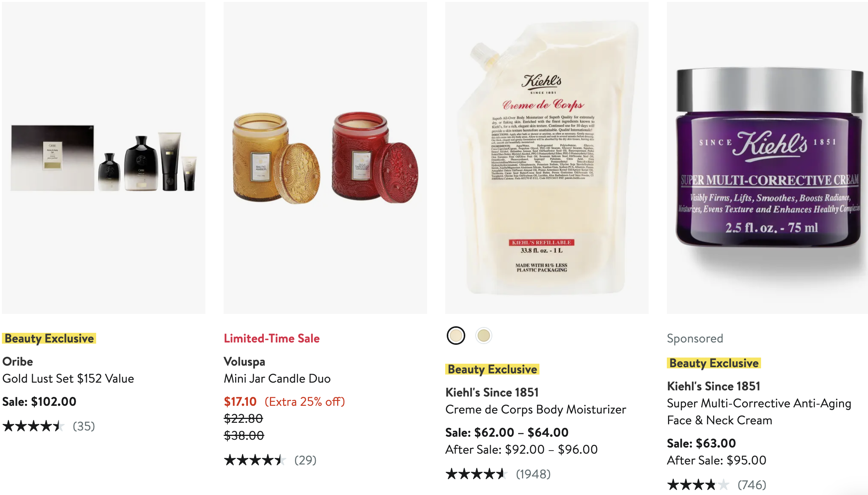Image resolution: width=868 pixels, height=495 pixels.
Task: Click the Oribe brand name
Action: pyautogui.click(x=18, y=361)
